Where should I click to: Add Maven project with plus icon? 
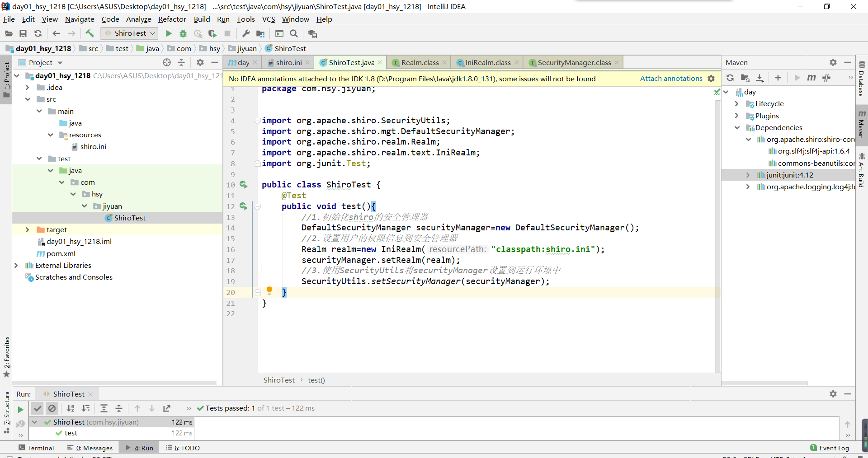pos(778,78)
